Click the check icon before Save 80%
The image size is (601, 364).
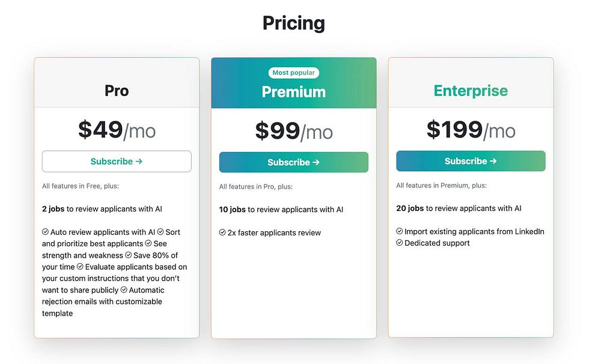tap(128, 255)
